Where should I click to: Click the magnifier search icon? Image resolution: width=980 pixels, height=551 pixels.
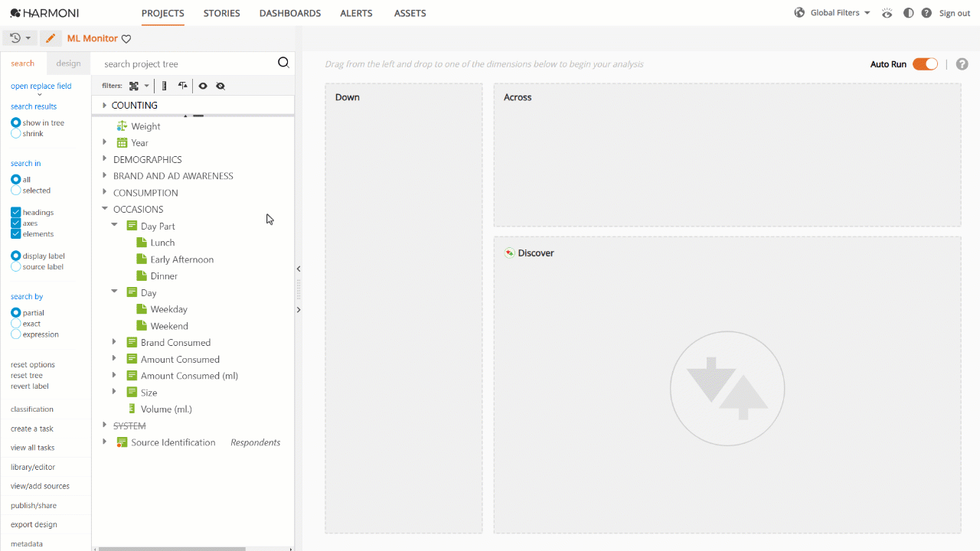coord(283,63)
